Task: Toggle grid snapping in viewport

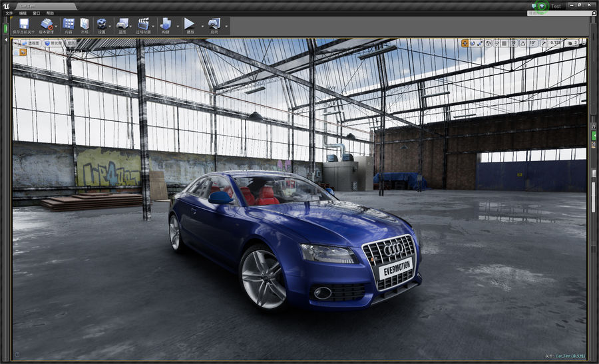Action: (x=504, y=43)
